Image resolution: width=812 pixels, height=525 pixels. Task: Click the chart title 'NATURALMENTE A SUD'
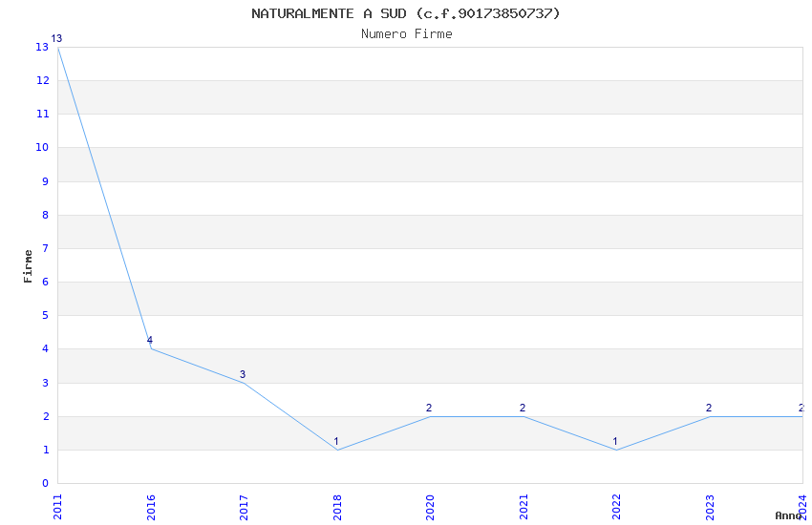[x=329, y=13]
